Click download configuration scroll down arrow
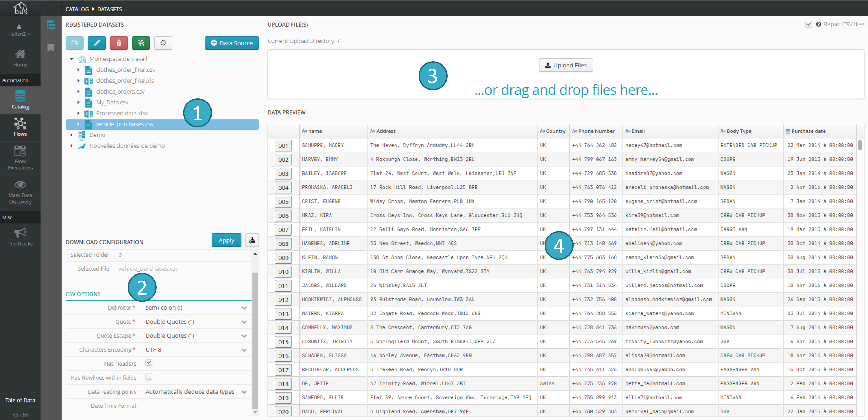 255,412
